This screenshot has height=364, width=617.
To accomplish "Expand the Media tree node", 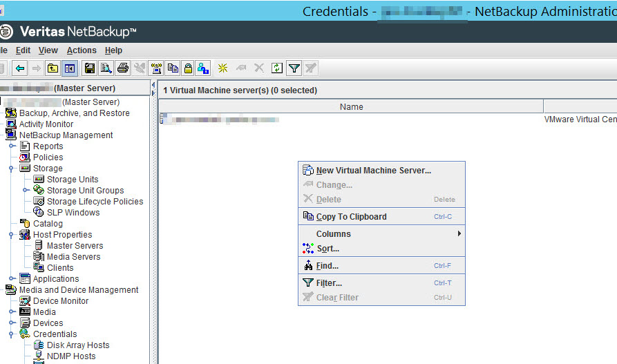I will click(12, 312).
